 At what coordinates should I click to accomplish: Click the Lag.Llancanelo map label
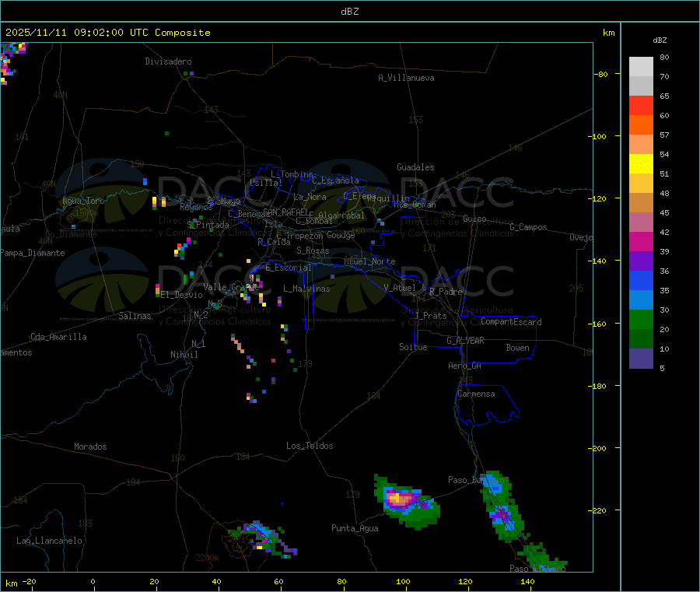pos(50,541)
